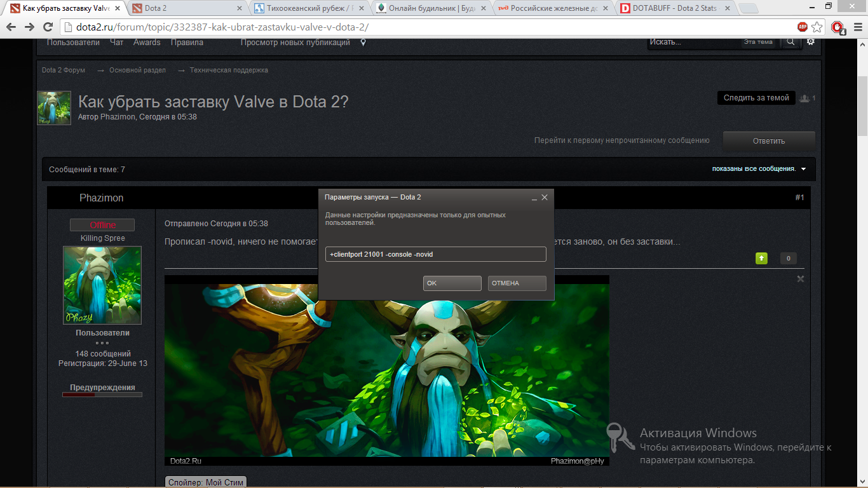Open the Пользователи forum menu item
The width and height of the screenshot is (868, 488).
pos(73,43)
